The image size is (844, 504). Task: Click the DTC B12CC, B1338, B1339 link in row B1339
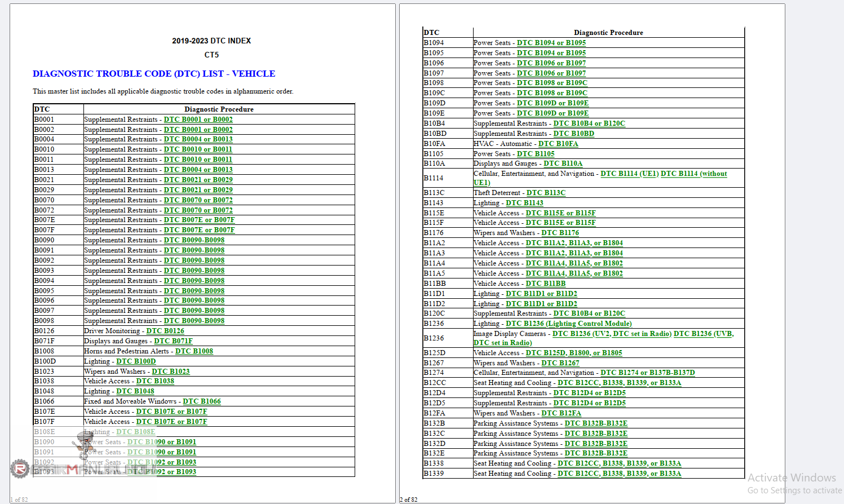(619, 474)
